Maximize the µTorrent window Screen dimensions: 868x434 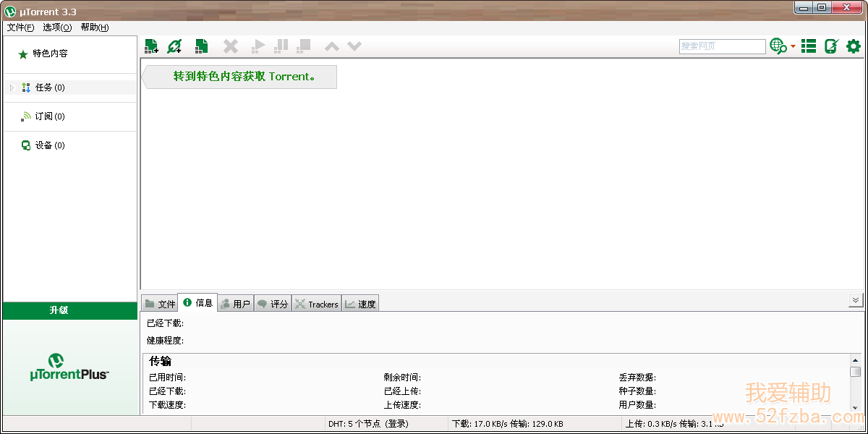(x=822, y=8)
